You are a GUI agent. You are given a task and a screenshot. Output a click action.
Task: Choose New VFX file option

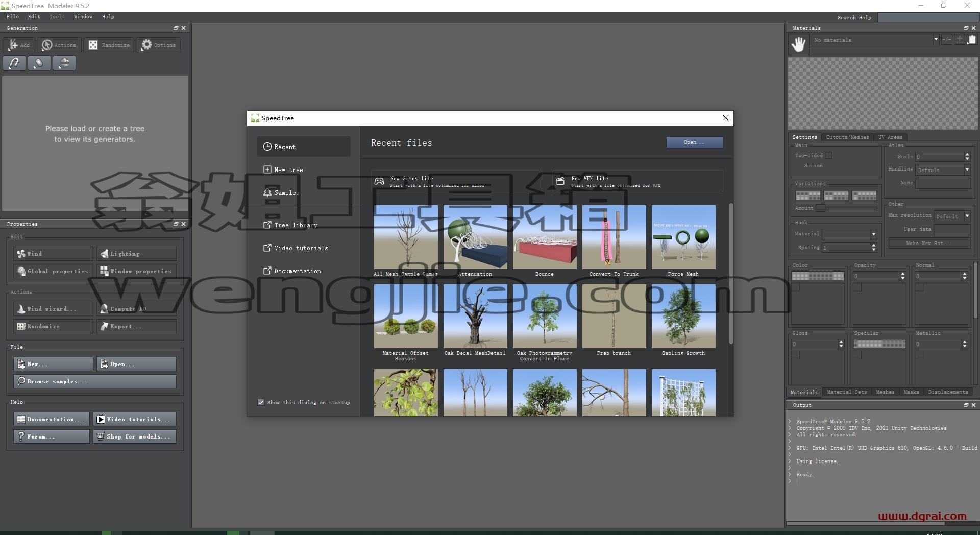(638, 181)
